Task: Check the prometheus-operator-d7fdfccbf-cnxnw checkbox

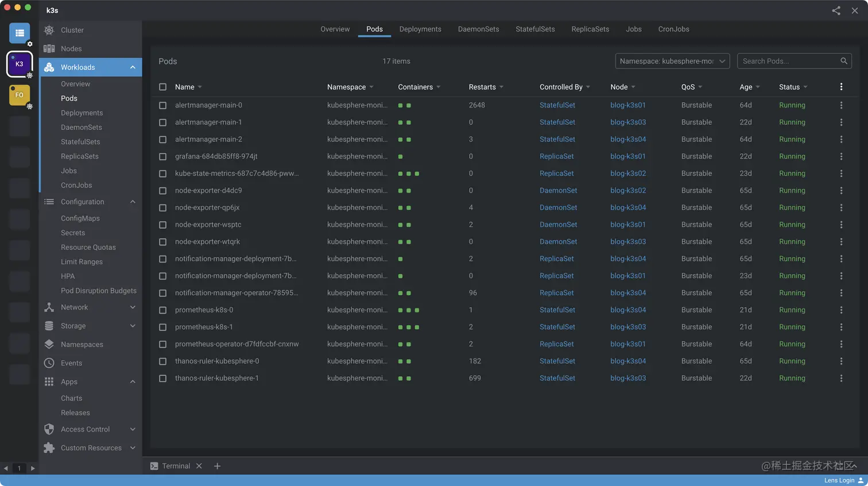Action: (162, 344)
